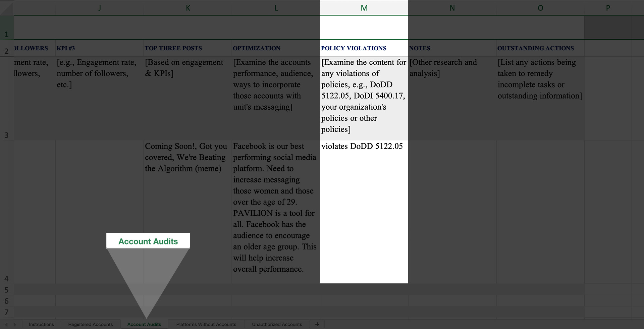Select '[e.g., Engagement rate, number of followers' cell
This screenshot has height=329, width=644.
pyautogui.click(x=99, y=98)
